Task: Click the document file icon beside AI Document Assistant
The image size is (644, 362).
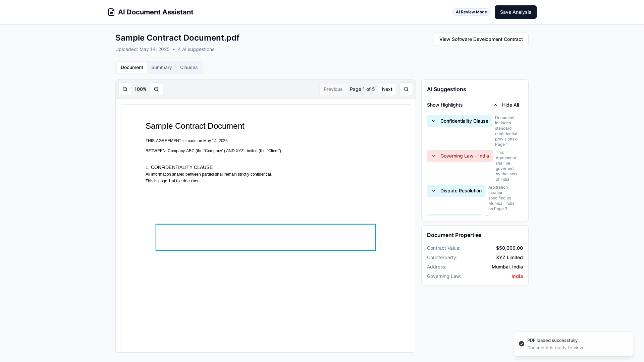Action: [111, 12]
